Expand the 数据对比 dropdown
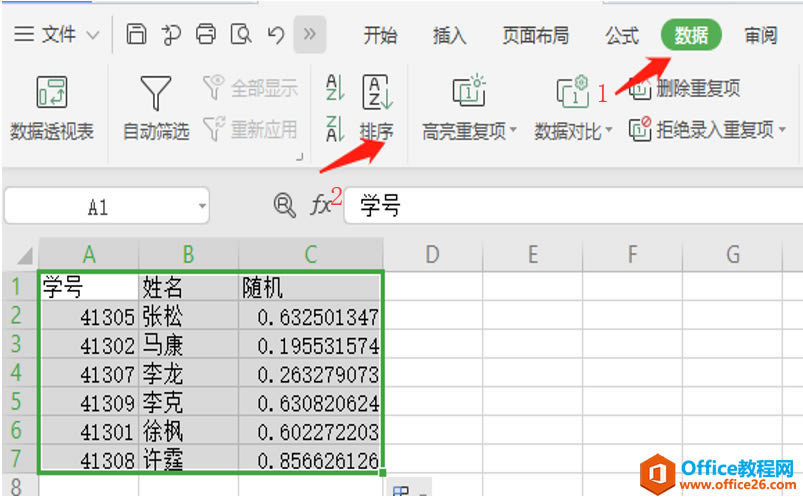 (609, 130)
